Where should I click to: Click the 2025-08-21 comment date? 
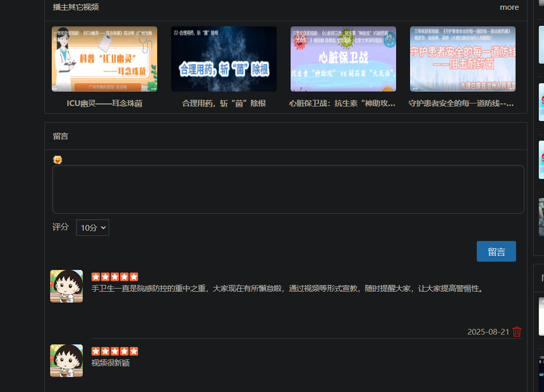pos(488,332)
